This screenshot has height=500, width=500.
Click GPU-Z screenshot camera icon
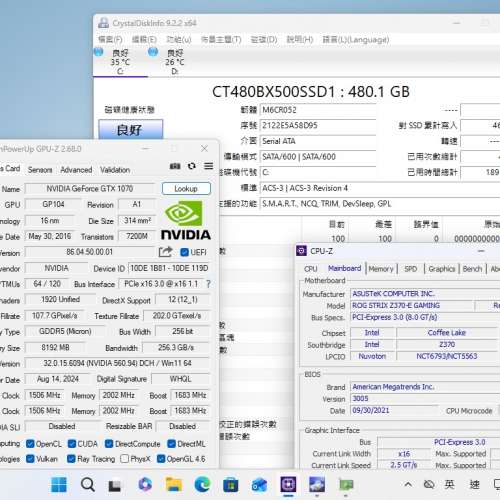[x=175, y=166]
